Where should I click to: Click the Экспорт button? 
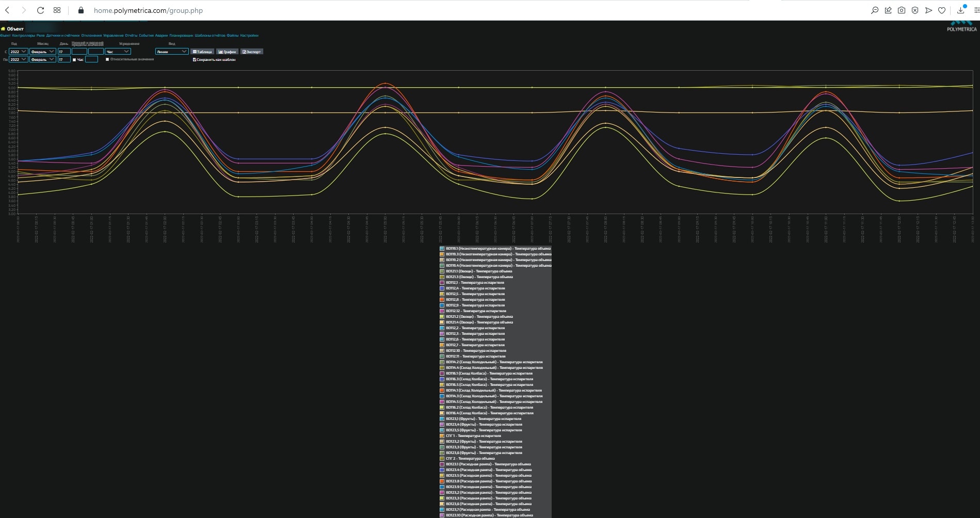252,52
